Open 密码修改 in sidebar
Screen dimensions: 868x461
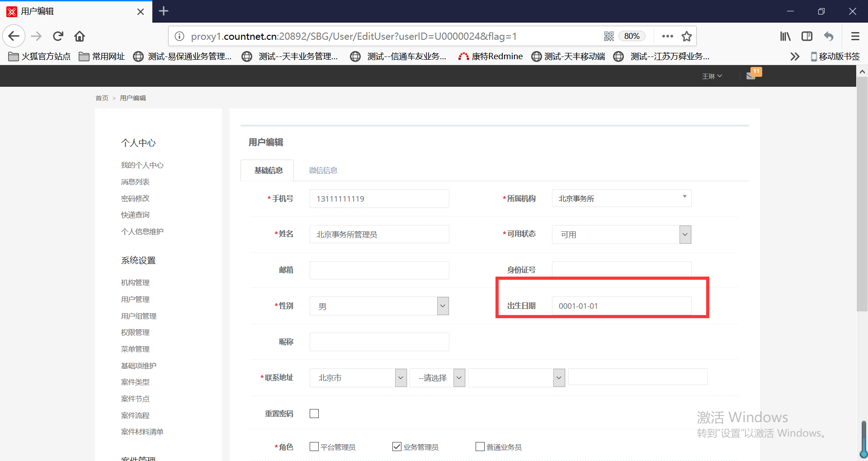pos(135,198)
